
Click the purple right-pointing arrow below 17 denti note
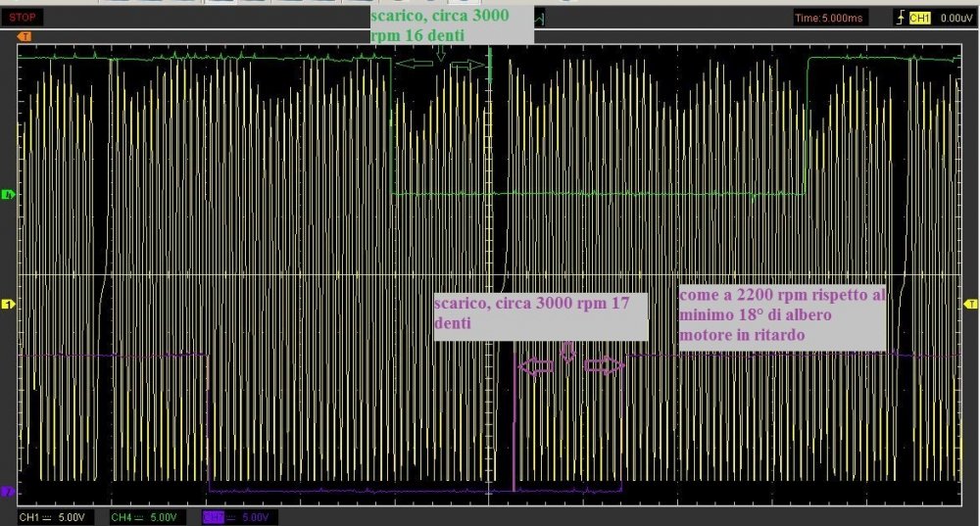click(604, 365)
